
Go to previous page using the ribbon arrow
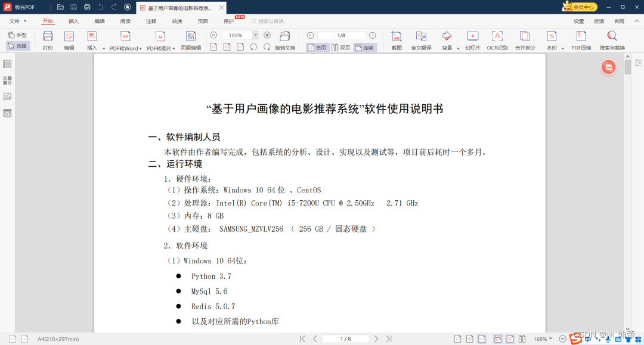311,35
